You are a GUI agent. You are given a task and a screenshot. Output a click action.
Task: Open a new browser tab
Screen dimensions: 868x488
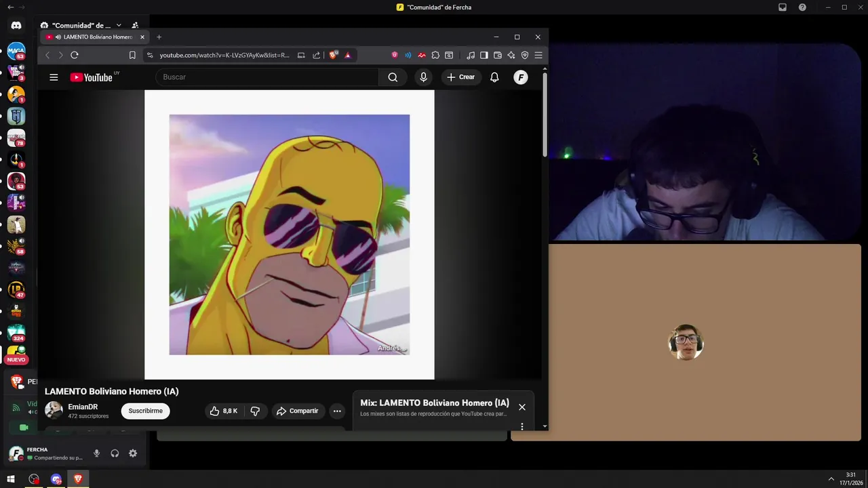(x=159, y=37)
